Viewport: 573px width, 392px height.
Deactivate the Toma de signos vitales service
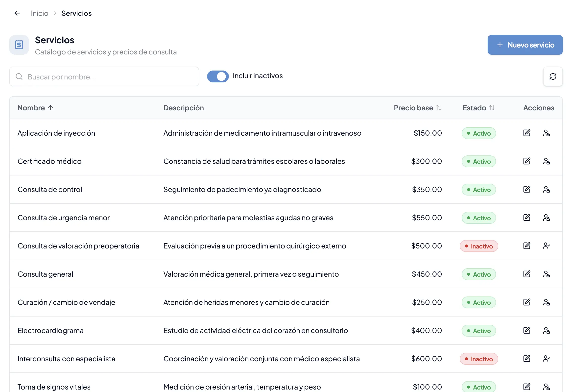pos(546,387)
